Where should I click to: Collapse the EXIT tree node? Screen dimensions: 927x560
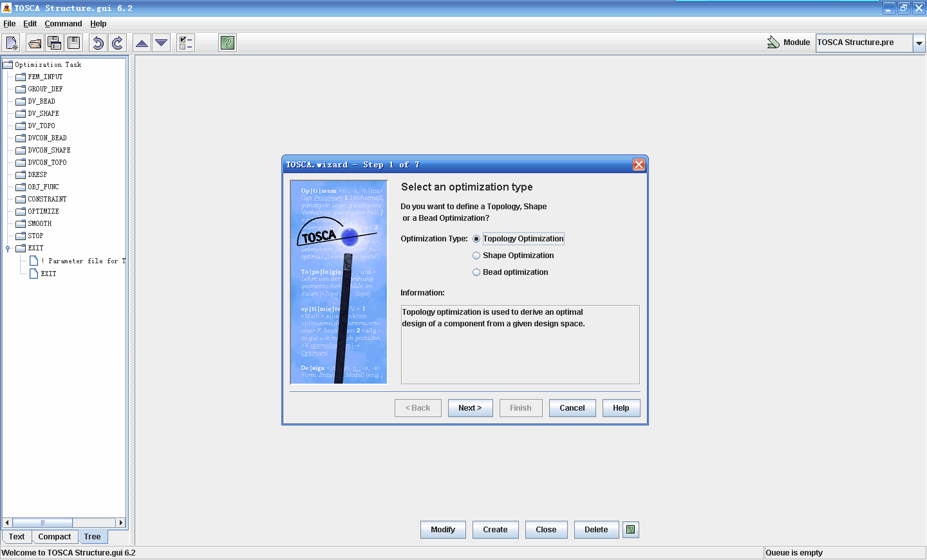tap(8, 248)
